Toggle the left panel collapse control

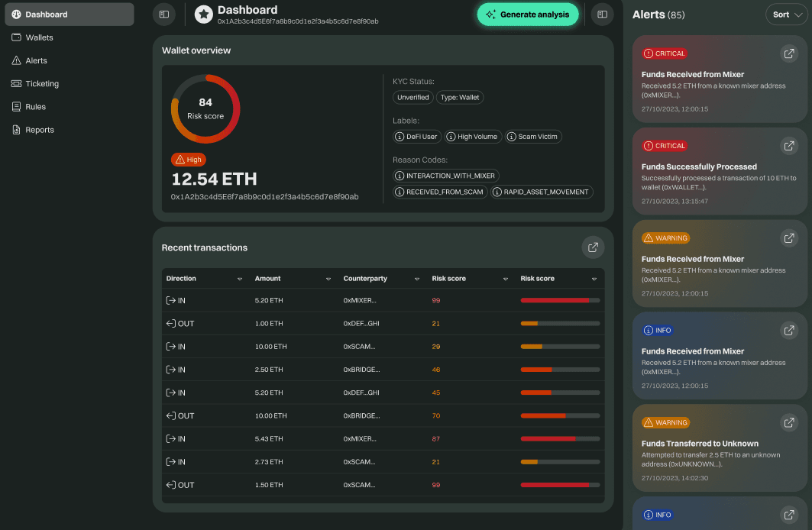pos(163,14)
